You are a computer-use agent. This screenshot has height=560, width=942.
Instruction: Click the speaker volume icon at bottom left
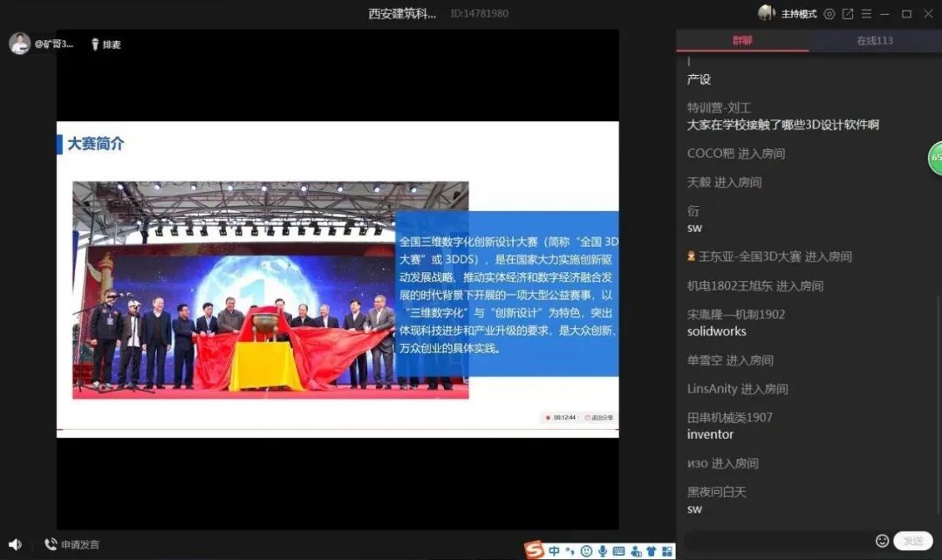[x=15, y=544]
